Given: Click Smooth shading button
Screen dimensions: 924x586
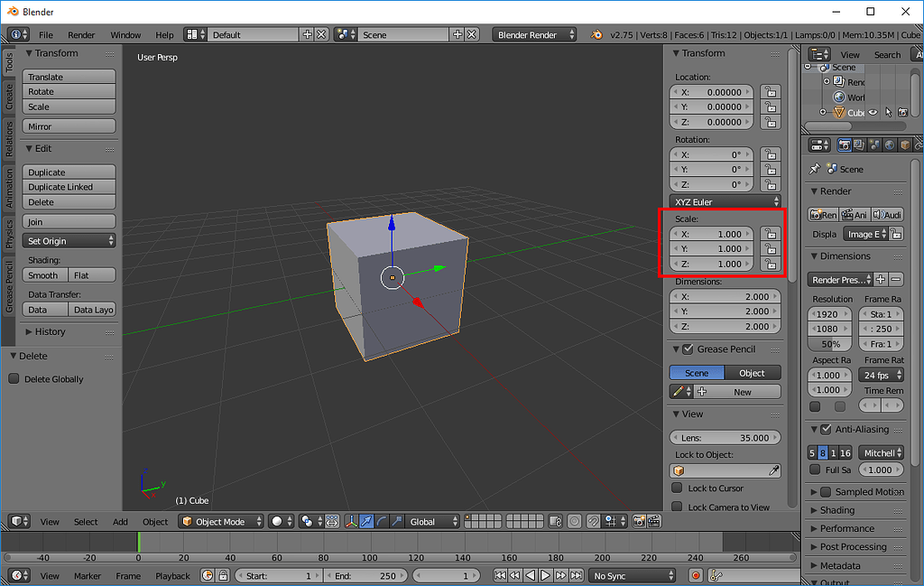Looking at the screenshot, I should pyautogui.click(x=45, y=275).
